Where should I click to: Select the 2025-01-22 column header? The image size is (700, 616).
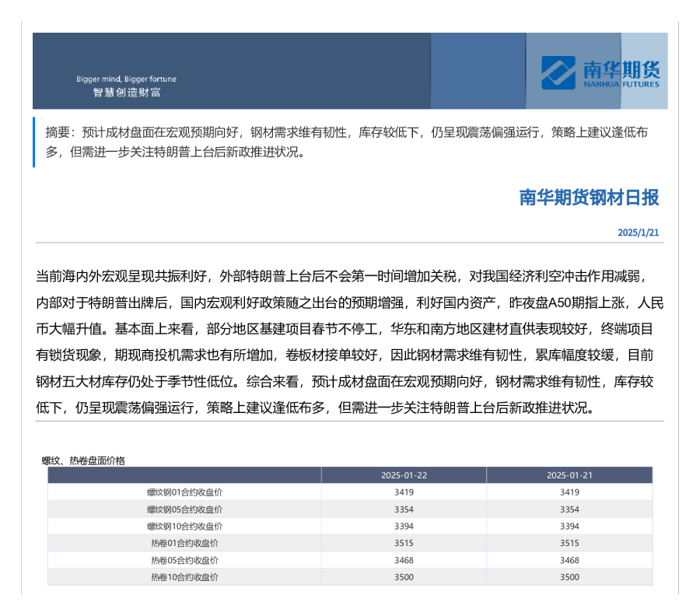click(404, 475)
